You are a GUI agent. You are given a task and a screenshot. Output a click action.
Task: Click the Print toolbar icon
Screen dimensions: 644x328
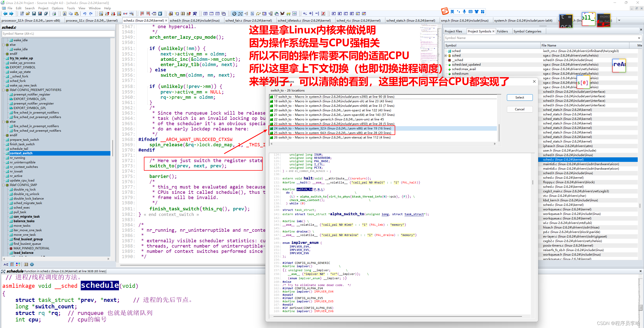coord(54,14)
